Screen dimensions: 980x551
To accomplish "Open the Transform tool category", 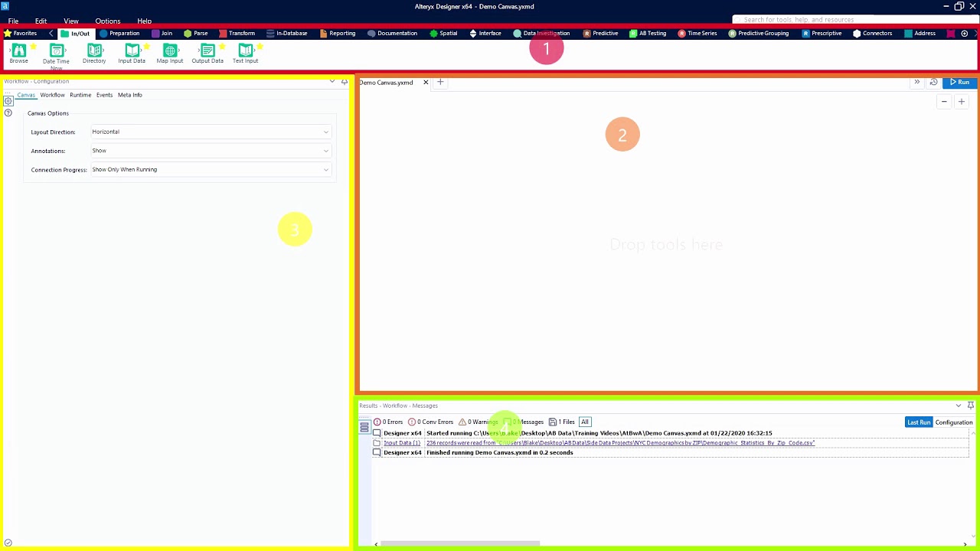I will (x=237, y=33).
